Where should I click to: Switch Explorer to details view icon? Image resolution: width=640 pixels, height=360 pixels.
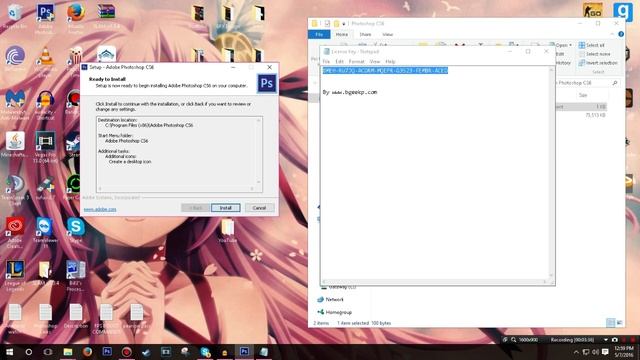pos(611,323)
